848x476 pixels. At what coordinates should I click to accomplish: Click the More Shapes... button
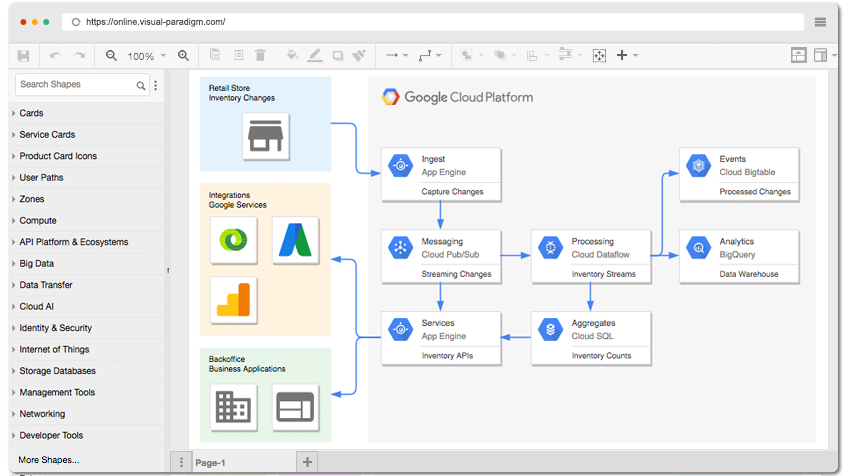(49, 460)
